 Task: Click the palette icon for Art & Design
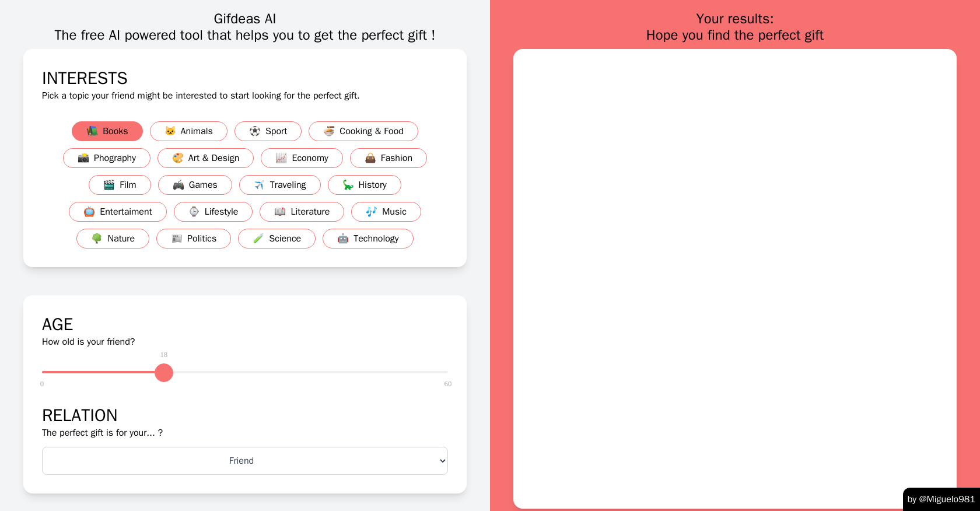178,158
